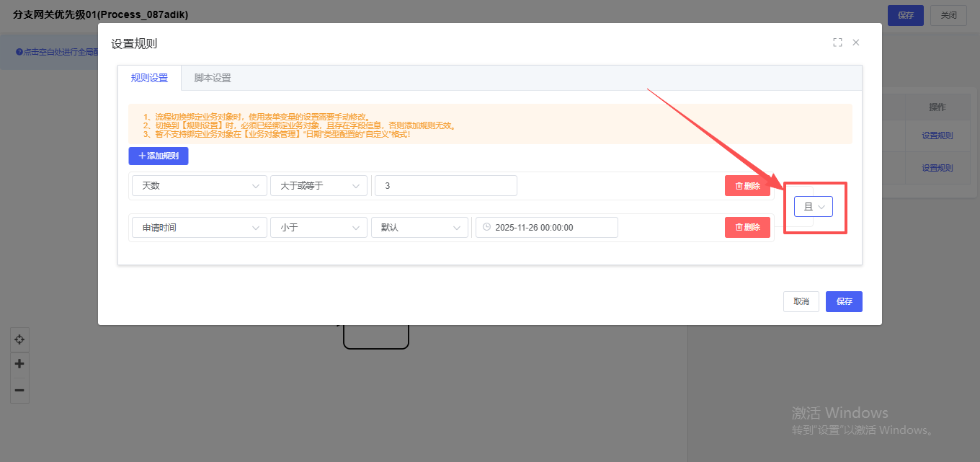The image size is (980, 462).
Task: Click the zoom in plus icon
Action: pyautogui.click(x=19, y=364)
